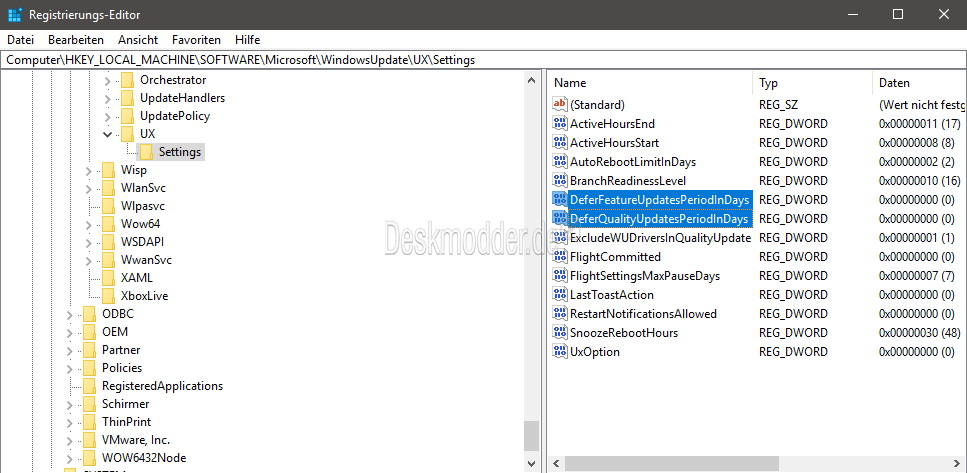
Task: Click the Orchestrator folder icon
Action: 127,80
